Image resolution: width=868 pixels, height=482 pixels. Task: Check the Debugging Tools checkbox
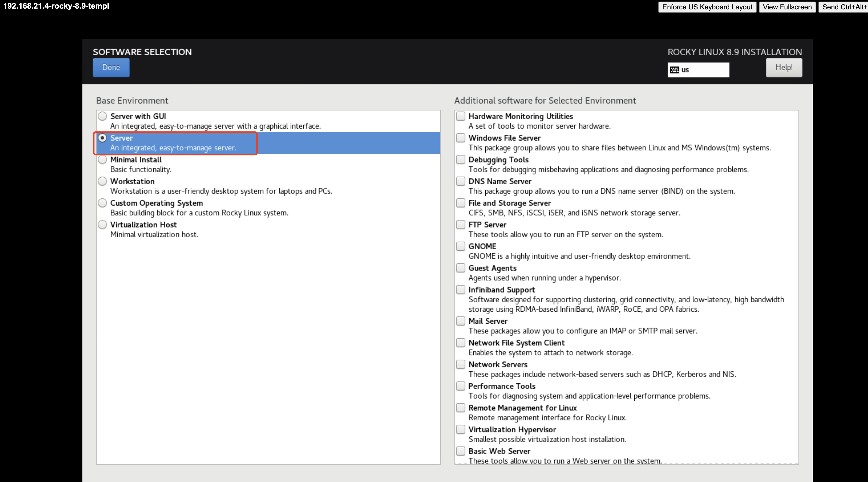(x=461, y=160)
